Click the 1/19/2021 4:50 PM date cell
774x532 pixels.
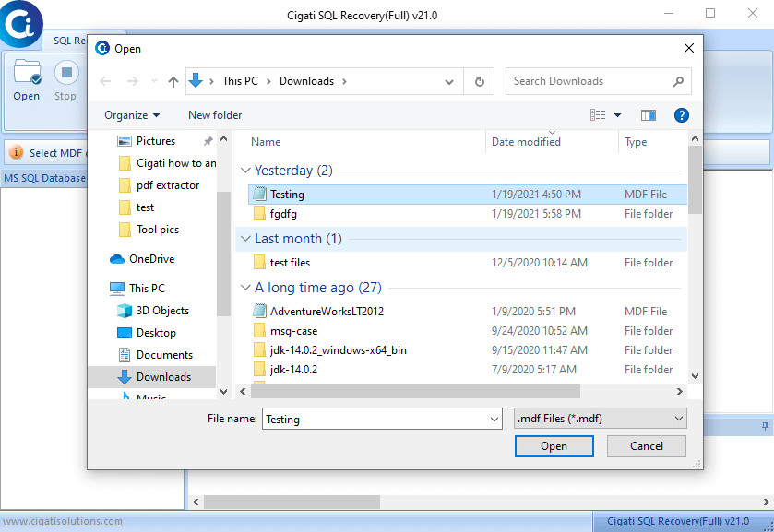536,195
